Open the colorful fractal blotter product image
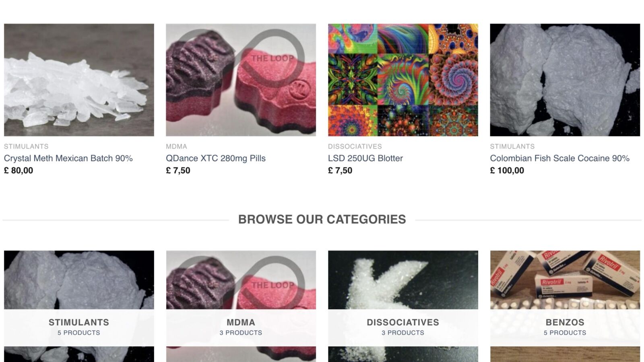 tap(403, 80)
